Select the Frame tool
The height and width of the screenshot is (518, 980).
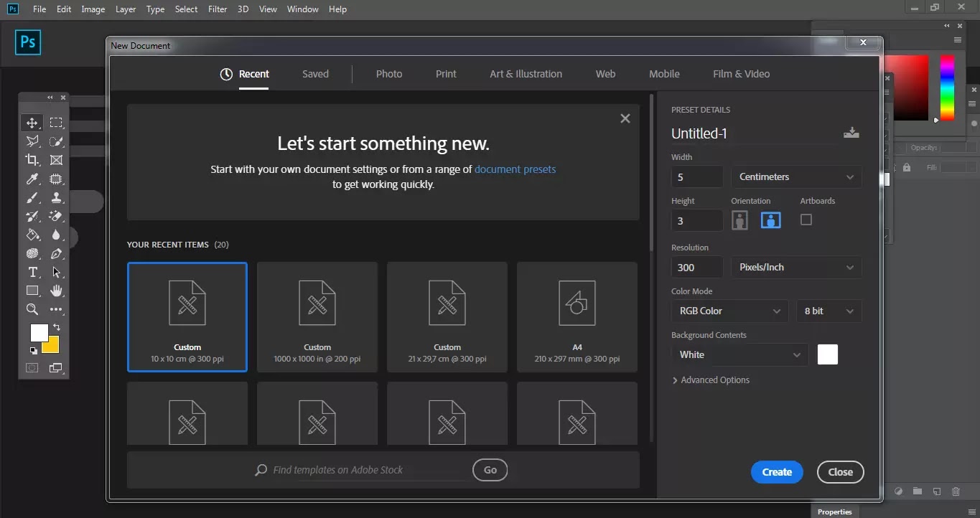pyautogui.click(x=56, y=160)
